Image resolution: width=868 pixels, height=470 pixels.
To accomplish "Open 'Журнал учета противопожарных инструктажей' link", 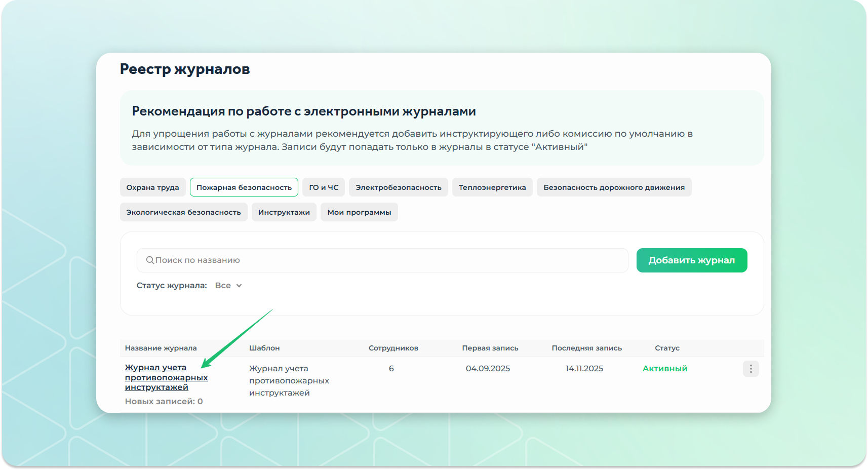I will 166,377.
